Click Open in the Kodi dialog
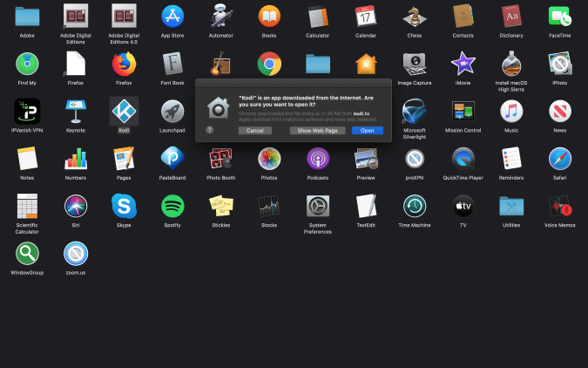 [367, 130]
